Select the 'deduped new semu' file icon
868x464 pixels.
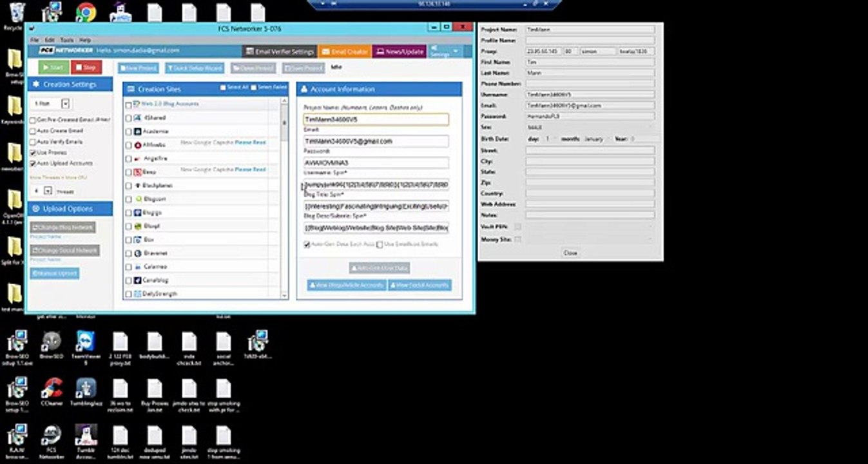tap(155, 441)
